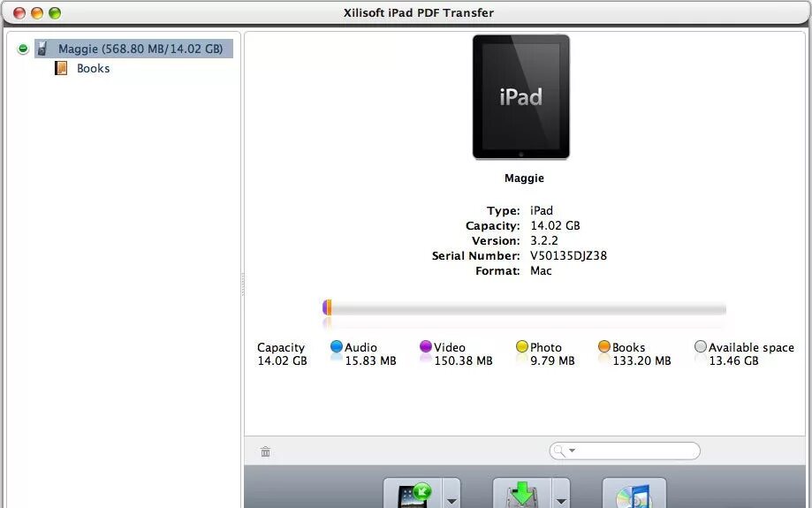
Task: Click the Available space 13.46 GB value
Action: [733, 361]
